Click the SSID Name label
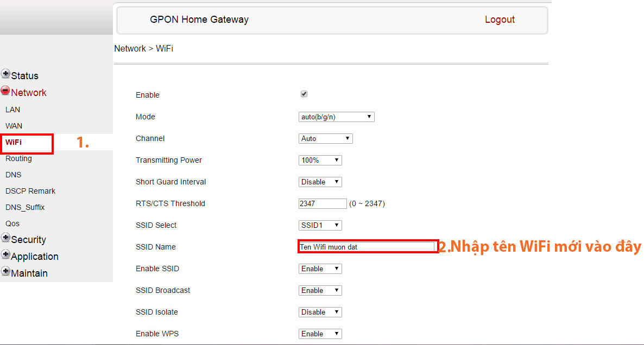The height and width of the screenshot is (345, 644). tap(156, 247)
